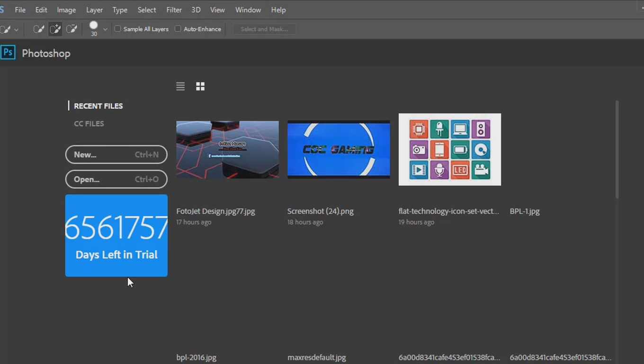The width and height of the screenshot is (644, 364).
Task: Expand the tool preset picker arrow
Action: [17, 29]
